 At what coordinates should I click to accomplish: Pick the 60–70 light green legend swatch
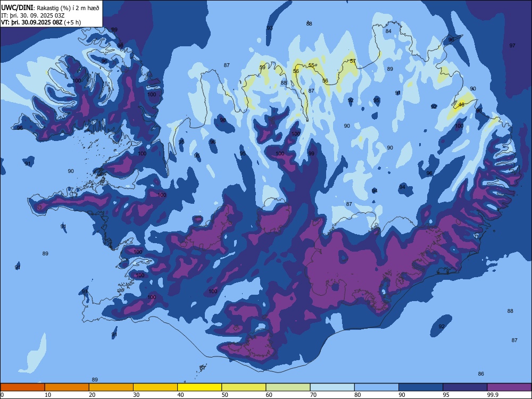288,387
